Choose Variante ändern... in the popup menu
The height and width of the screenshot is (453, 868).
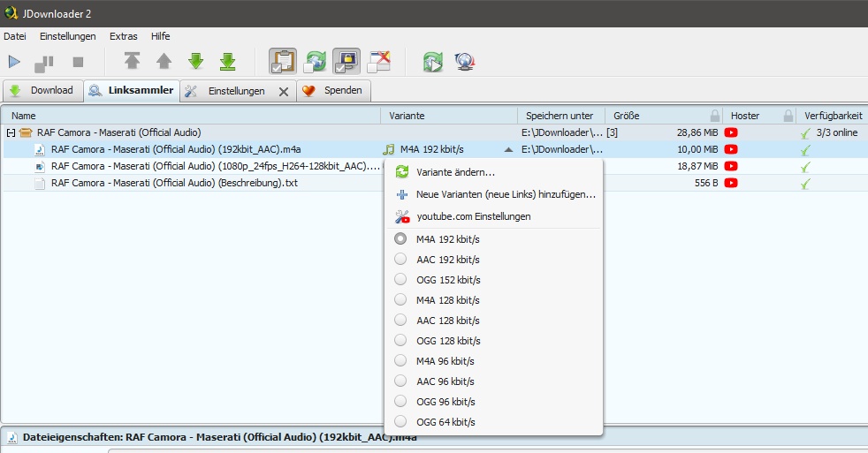[492, 172]
